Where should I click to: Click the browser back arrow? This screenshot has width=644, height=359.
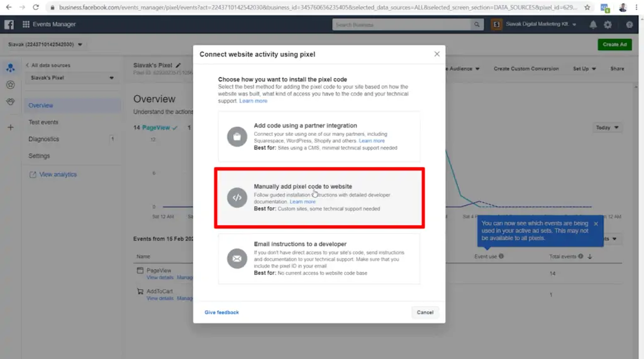coord(9,8)
